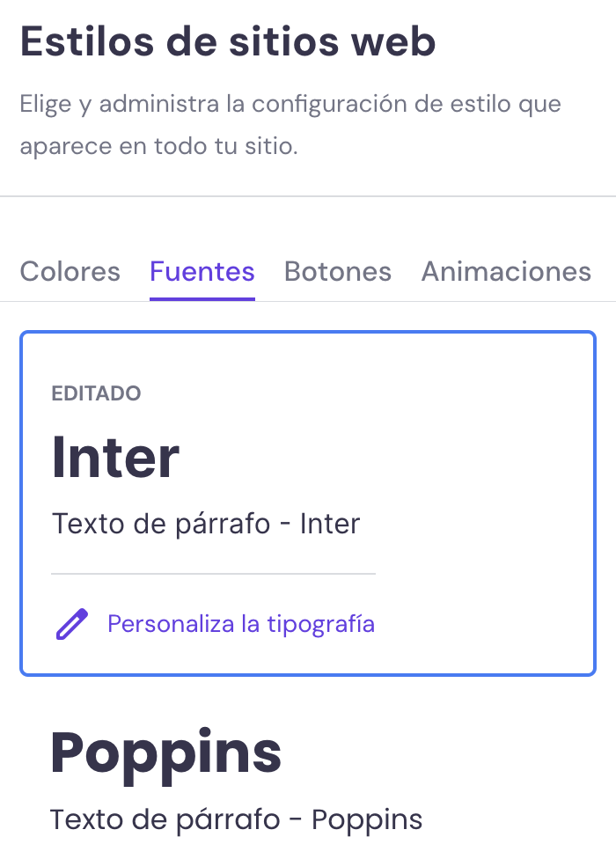This screenshot has width=616, height=859.
Task: Open the Colores tab
Action: click(70, 272)
